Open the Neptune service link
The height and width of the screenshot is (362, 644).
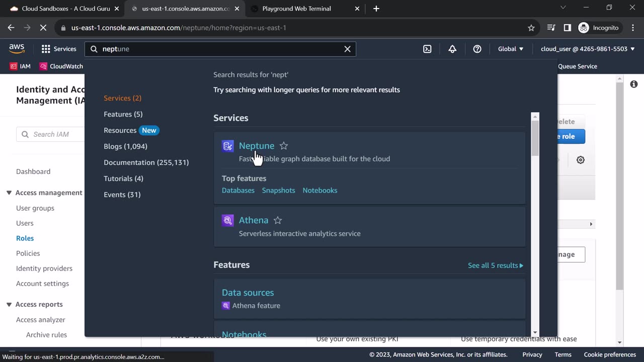[x=257, y=146]
